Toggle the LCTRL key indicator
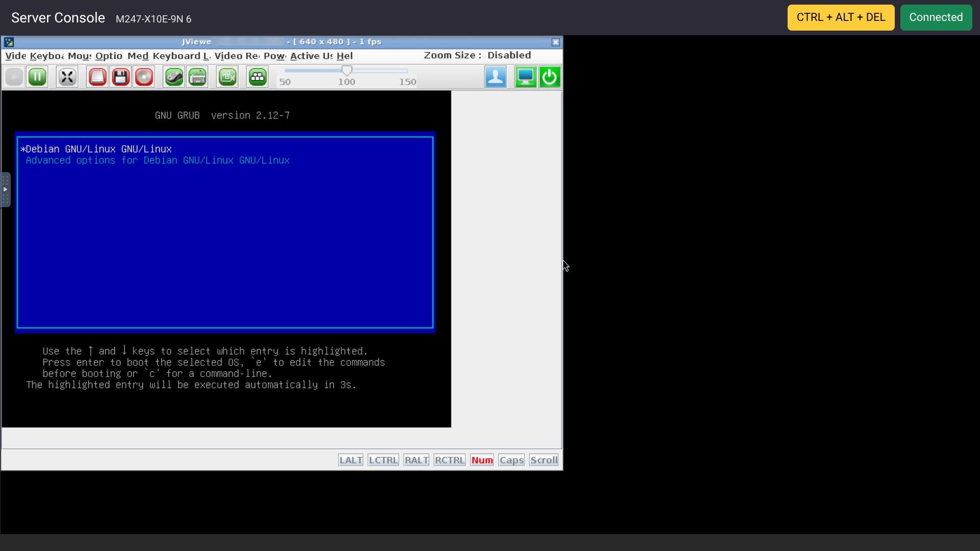Screen dimensions: 980x551 383,460
